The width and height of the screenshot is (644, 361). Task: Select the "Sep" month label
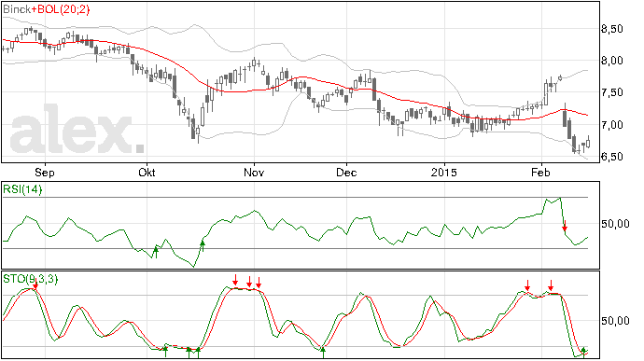[45, 172]
